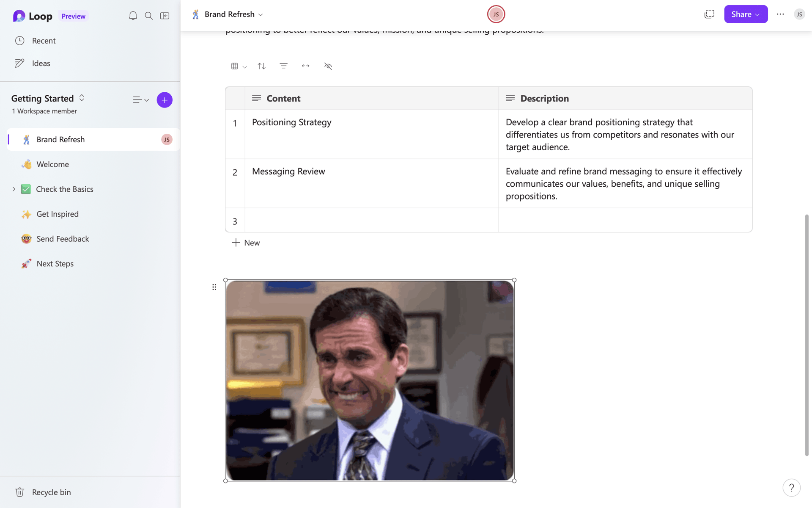This screenshot has width=812, height=508.
Task: Click the Messaging Review cell
Action: 372,183
